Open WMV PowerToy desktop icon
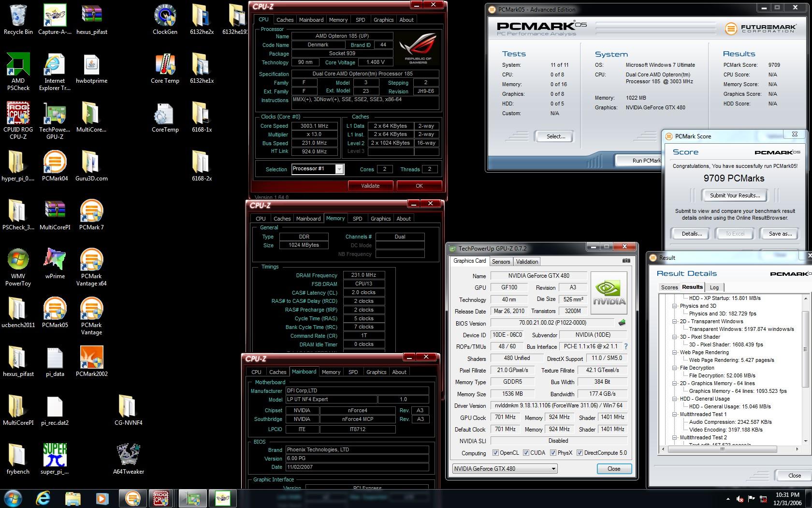Screen dimensions: 812x508 (x=18, y=267)
